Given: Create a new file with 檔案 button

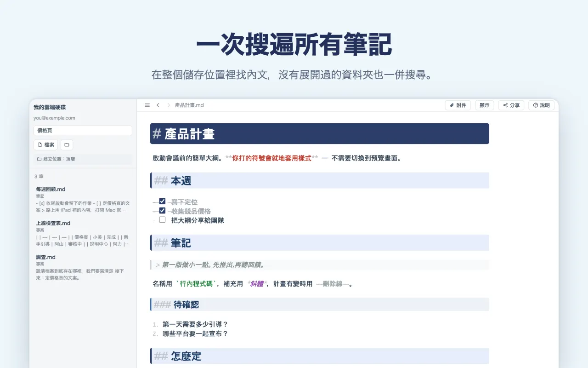Looking at the screenshot, I should tap(45, 145).
